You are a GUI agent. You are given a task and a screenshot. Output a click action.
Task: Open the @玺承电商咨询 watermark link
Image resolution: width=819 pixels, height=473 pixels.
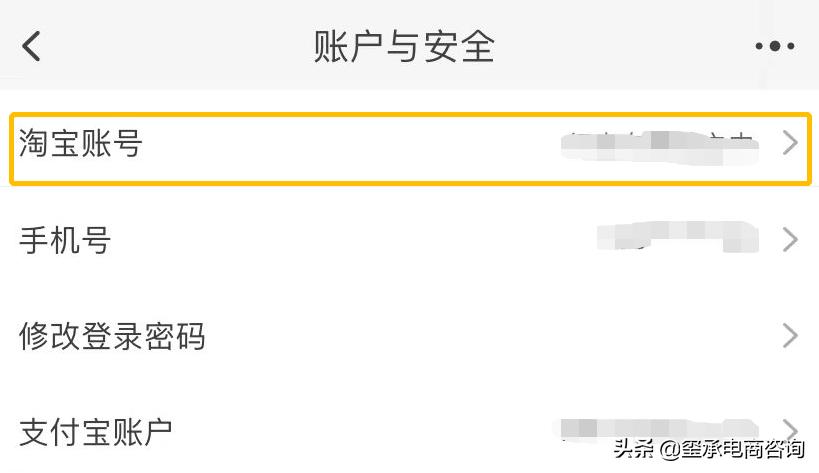coord(729,448)
